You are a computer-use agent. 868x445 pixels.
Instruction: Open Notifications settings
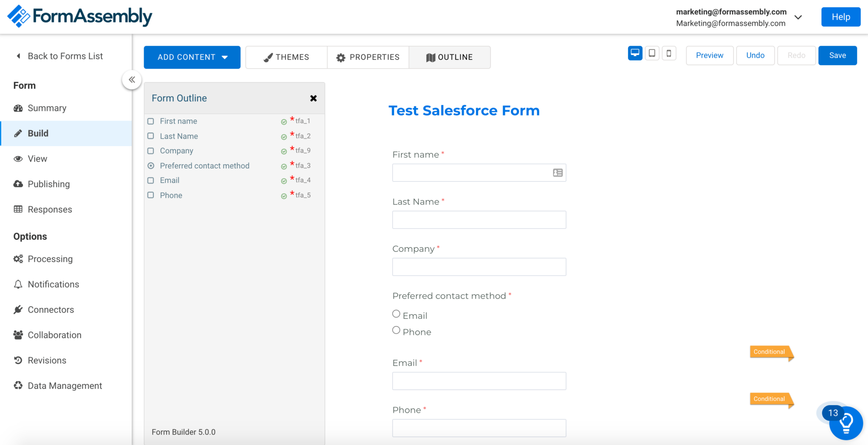(53, 284)
